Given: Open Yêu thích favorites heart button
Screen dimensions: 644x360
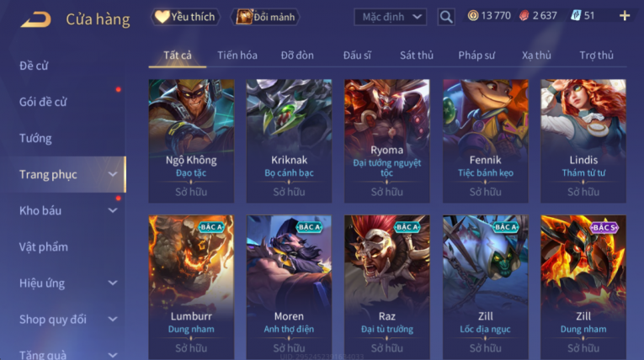Looking at the screenshot, I should coord(185,17).
